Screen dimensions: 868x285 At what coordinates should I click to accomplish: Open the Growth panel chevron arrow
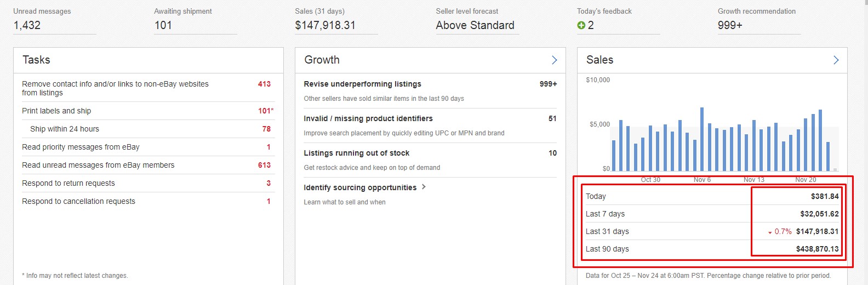pos(554,60)
